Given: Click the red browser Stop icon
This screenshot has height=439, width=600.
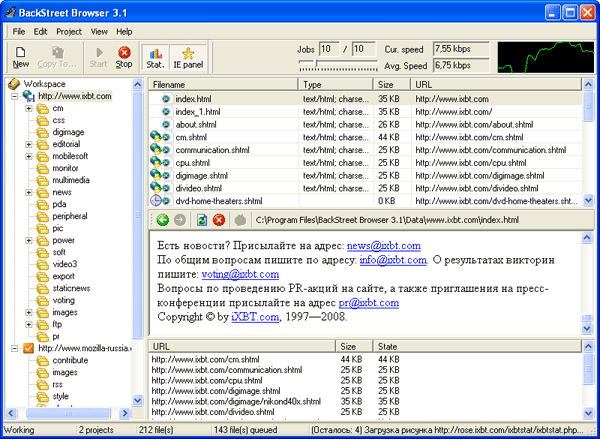Looking at the screenshot, I should coord(219,219).
